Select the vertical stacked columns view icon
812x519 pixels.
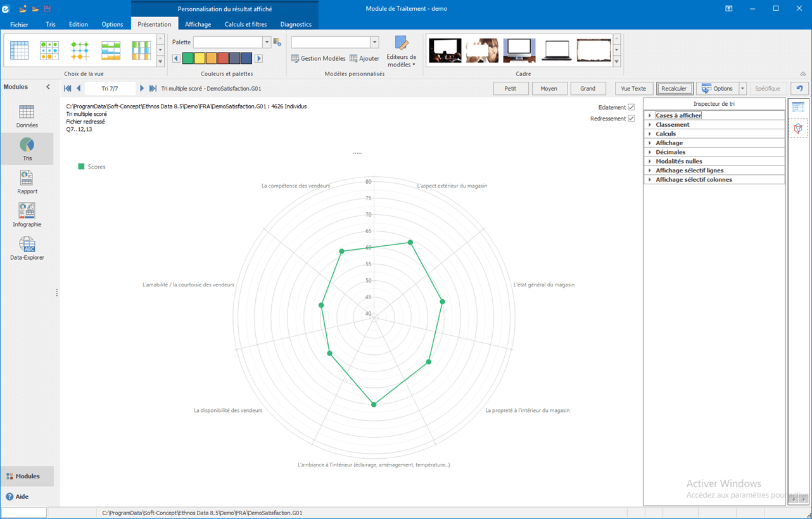click(141, 51)
